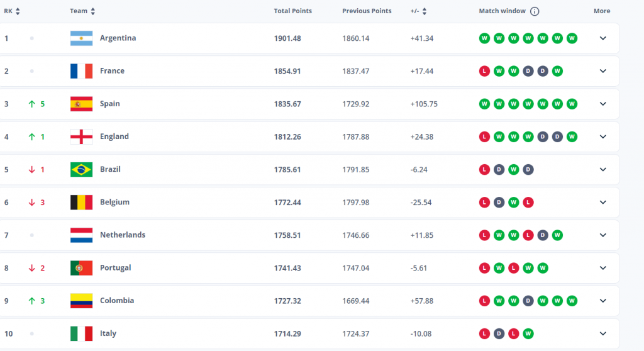The height and width of the screenshot is (351, 644).
Task: Click the Match window info icon
Action: click(535, 11)
